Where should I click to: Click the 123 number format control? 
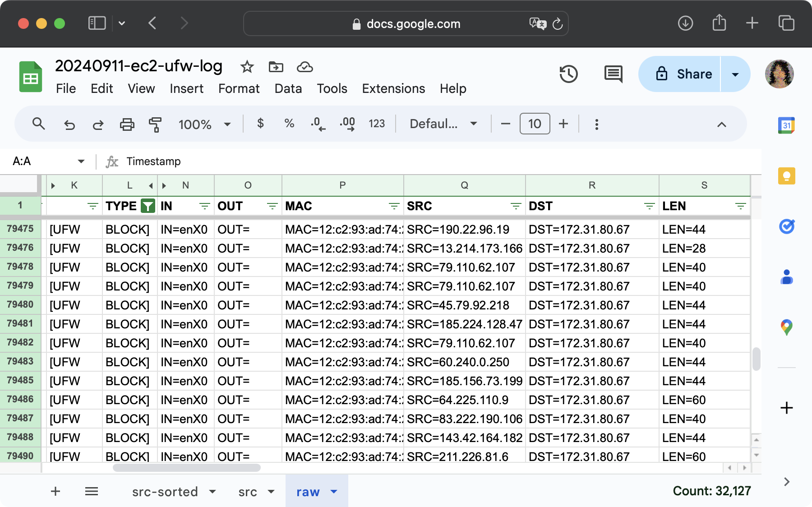pos(376,124)
